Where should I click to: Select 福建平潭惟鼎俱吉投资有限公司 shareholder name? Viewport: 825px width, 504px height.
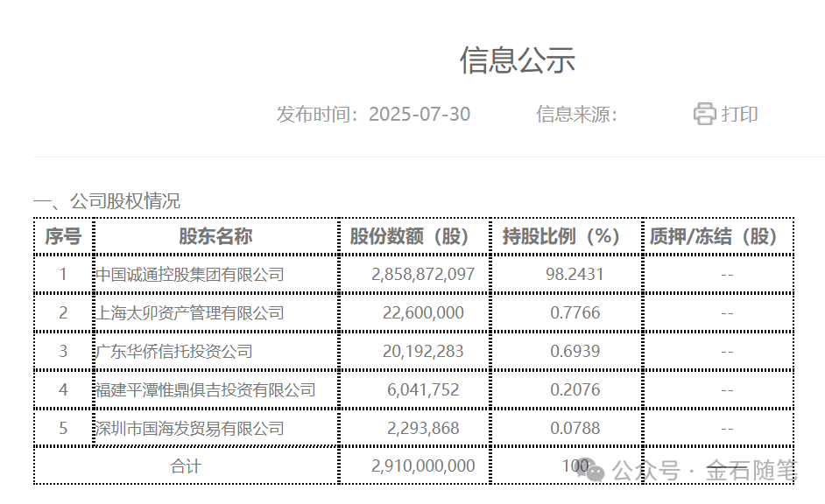pos(206,389)
